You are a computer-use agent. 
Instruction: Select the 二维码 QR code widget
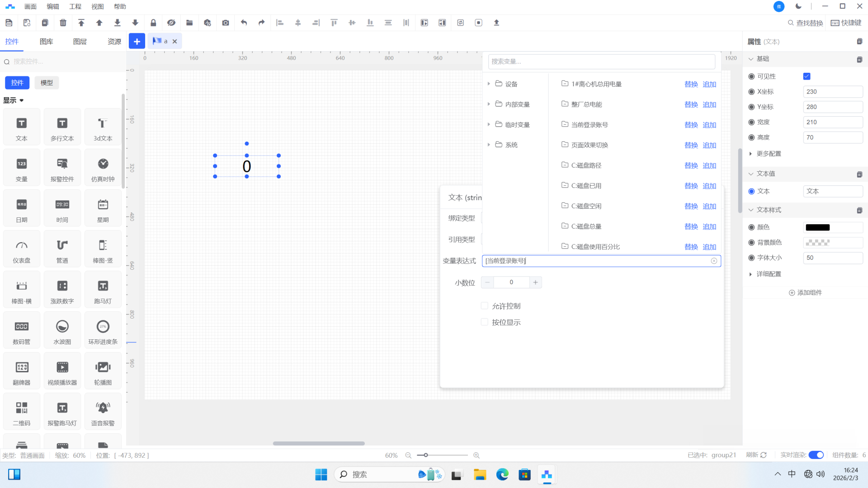tap(22, 412)
